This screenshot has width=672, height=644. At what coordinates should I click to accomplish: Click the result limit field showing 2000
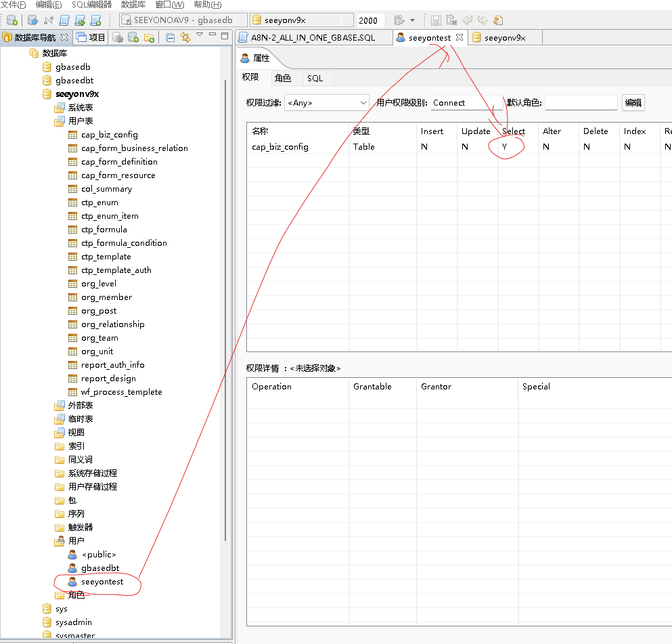pos(370,20)
